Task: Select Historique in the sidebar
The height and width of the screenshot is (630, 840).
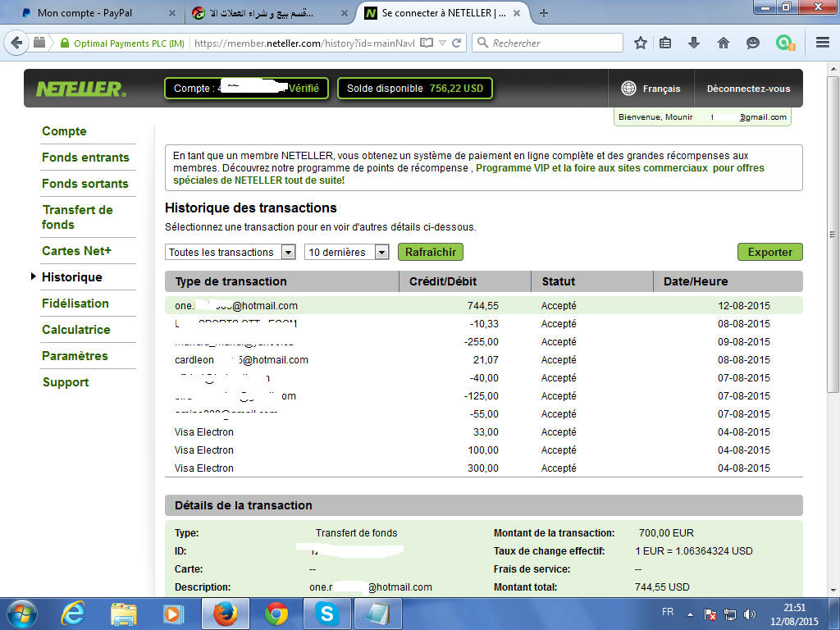Action: coord(72,277)
